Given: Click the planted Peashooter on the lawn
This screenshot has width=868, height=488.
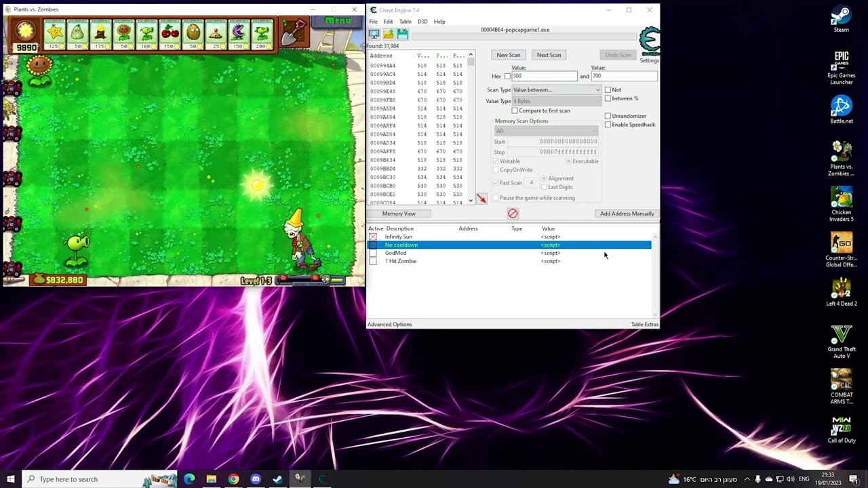Looking at the screenshot, I should point(77,249).
